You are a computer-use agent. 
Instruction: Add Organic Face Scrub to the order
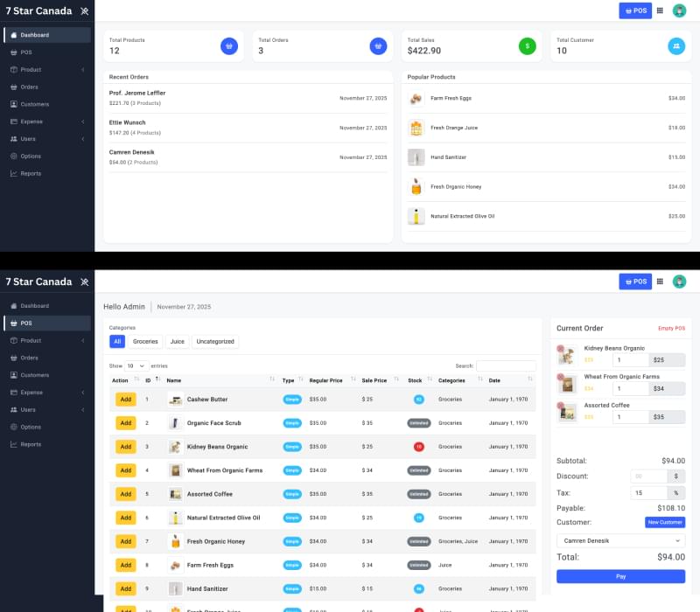(x=125, y=423)
